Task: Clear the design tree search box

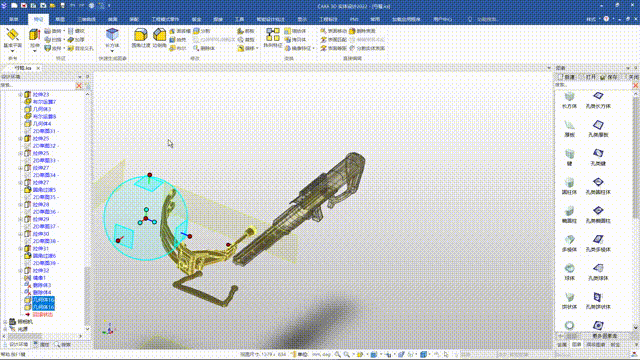Action: coord(79,86)
